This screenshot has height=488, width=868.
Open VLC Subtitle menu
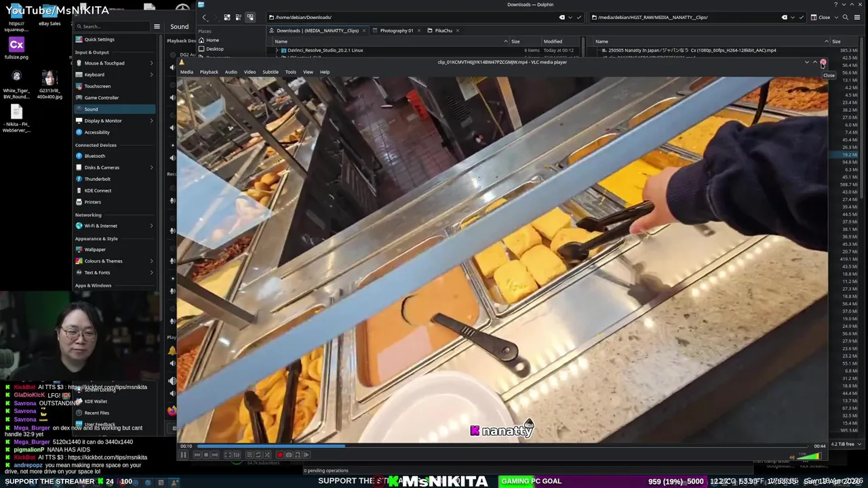coord(271,72)
